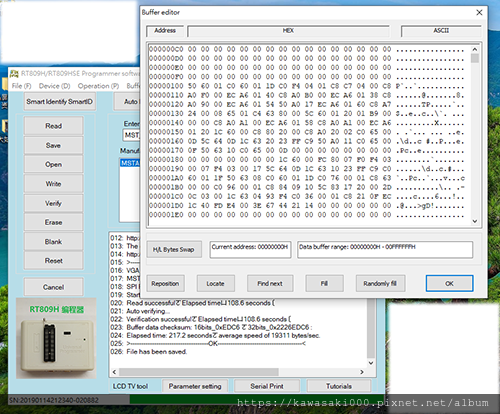
Task: Open the Operation (P) menu
Action: (x=98, y=86)
